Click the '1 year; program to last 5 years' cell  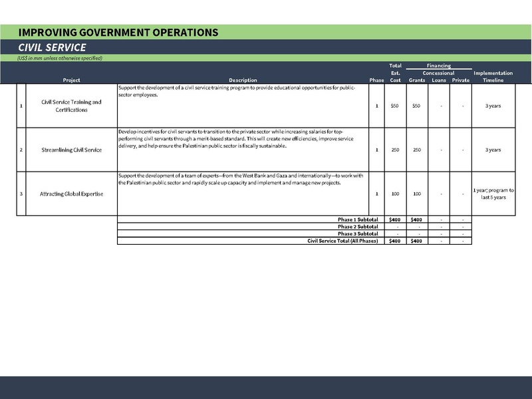pyautogui.click(x=493, y=194)
